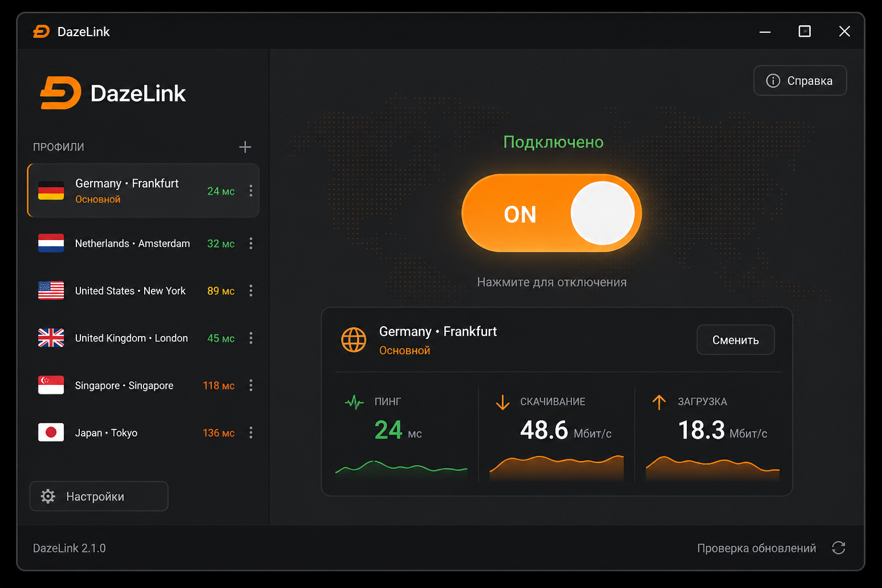Click the small DazeLink icon in title bar
The image size is (882, 588).
click(x=41, y=32)
